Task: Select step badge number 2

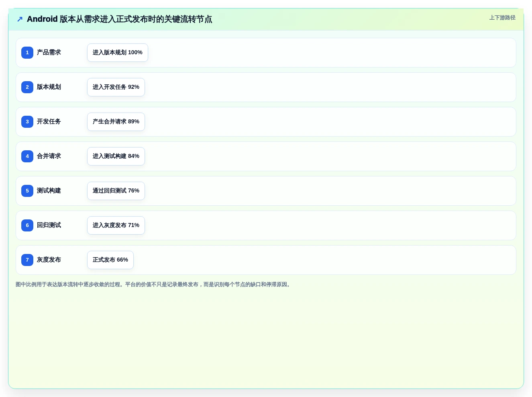Action: click(27, 87)
